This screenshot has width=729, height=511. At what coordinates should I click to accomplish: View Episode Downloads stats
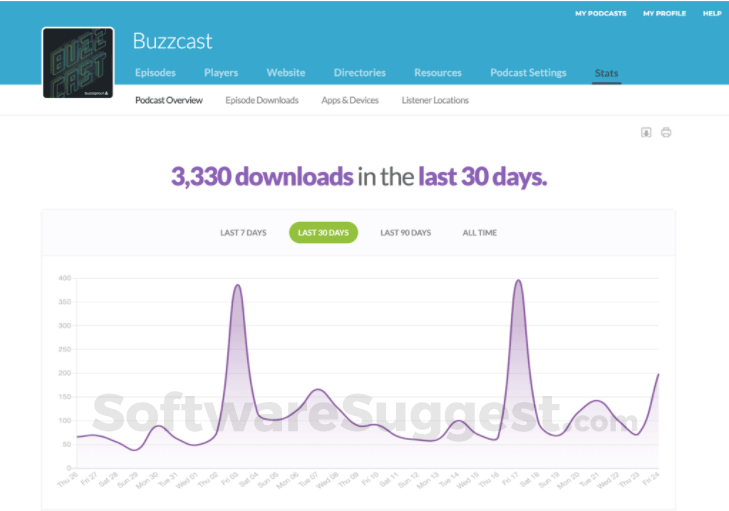tap(262, 100)
